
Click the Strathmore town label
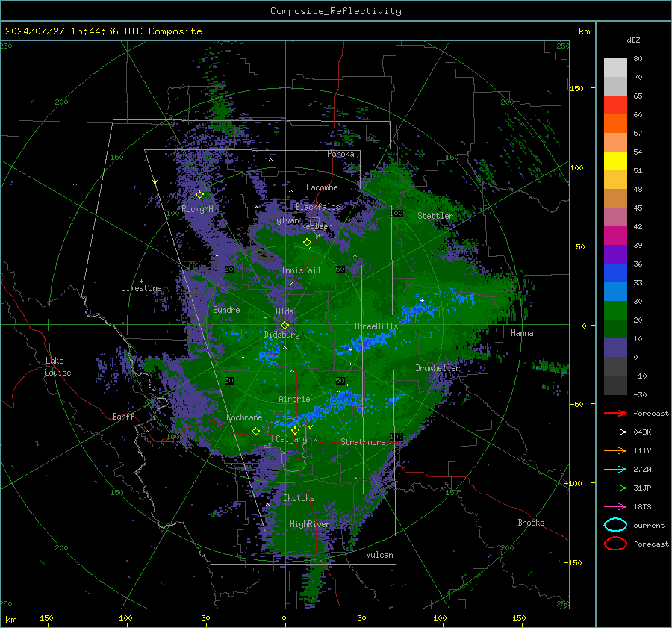tap(363, 442)
